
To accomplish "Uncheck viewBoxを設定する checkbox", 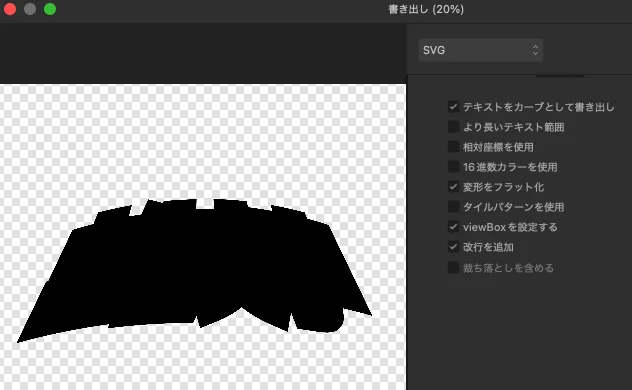I will (453, 227).
